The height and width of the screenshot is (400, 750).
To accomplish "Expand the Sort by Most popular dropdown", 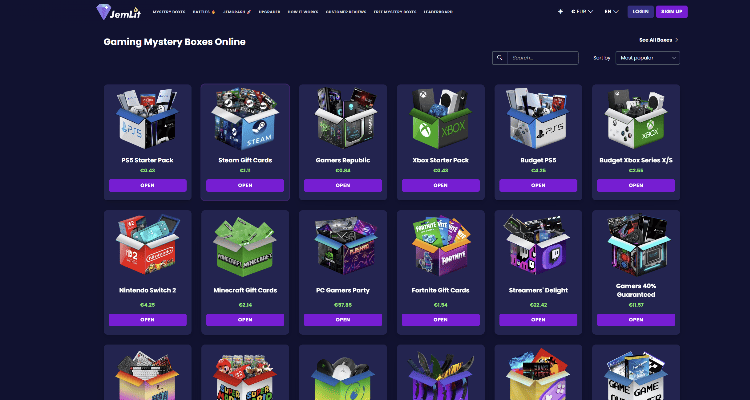I will tap(647, 58).
